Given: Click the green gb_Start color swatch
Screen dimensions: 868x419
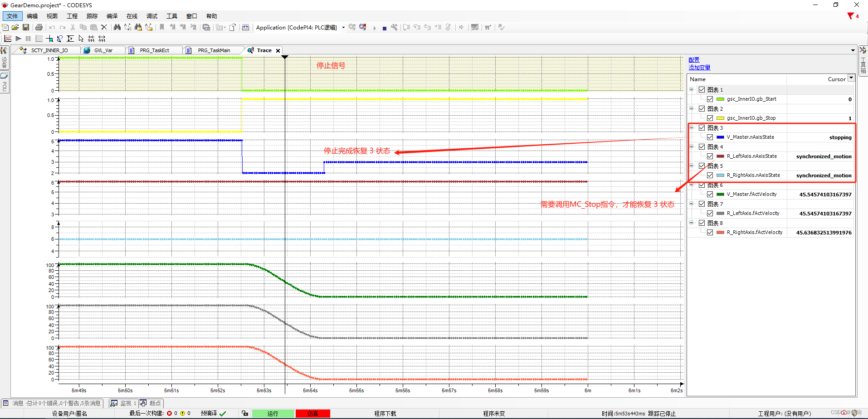Looking at the screenshot, I should (720, 99).
